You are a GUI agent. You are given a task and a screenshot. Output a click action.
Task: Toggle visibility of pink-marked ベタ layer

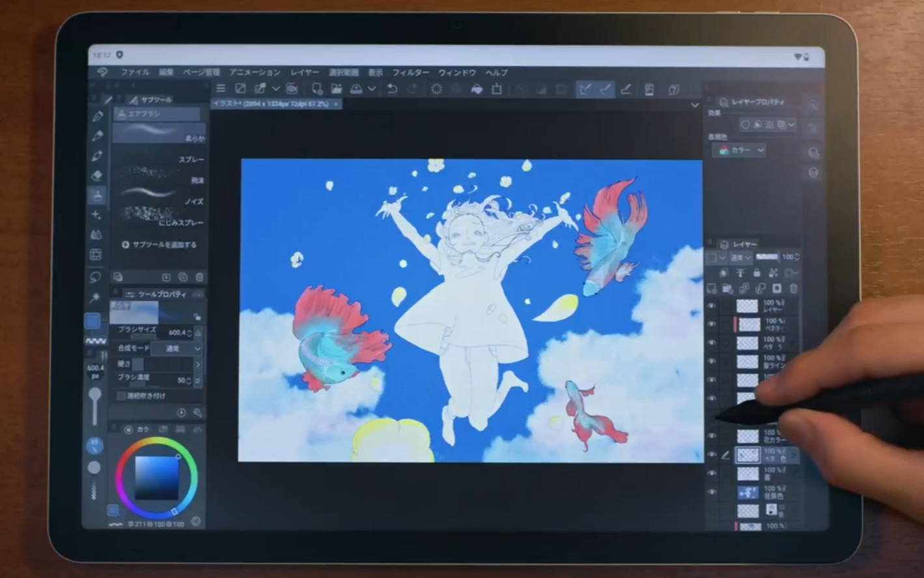pyautogui.click(x=712, y=324)
